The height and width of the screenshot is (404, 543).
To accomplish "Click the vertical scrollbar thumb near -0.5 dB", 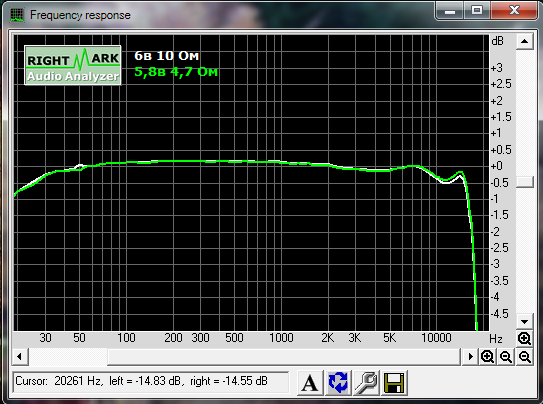I will (524, 182).
